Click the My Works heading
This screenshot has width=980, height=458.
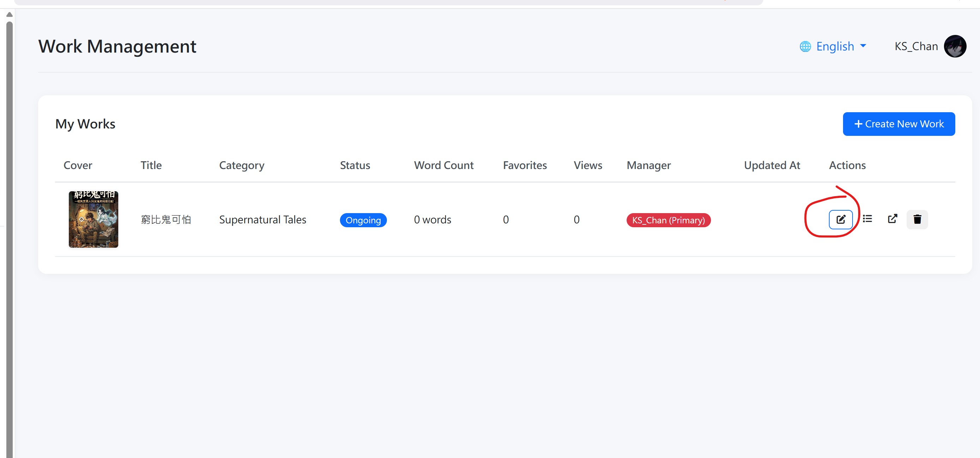pos(85,124)
